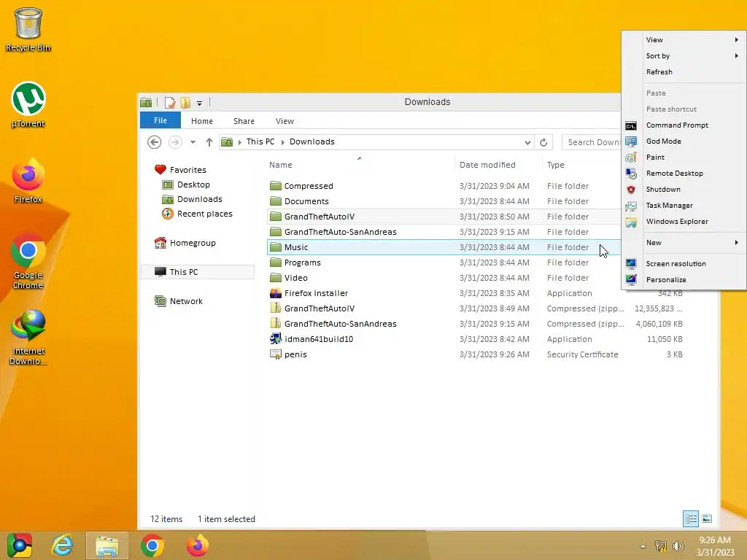Choose Shutdown in the context menu
The image size is (747, 560).
(x=684, y=189)
